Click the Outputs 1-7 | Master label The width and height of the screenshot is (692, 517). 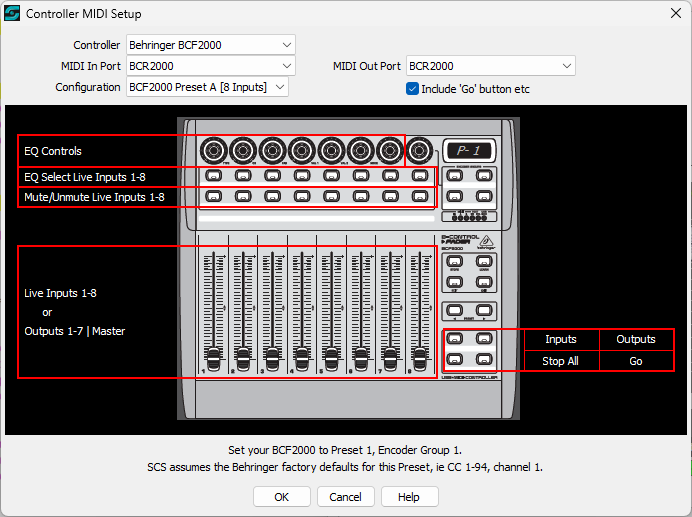pos(75,331)
